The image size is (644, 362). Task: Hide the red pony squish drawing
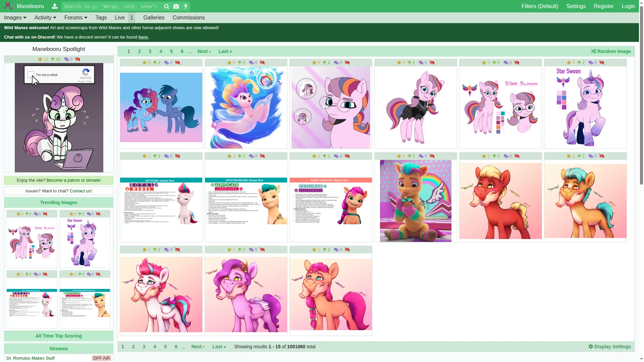[x=517, y=156]
